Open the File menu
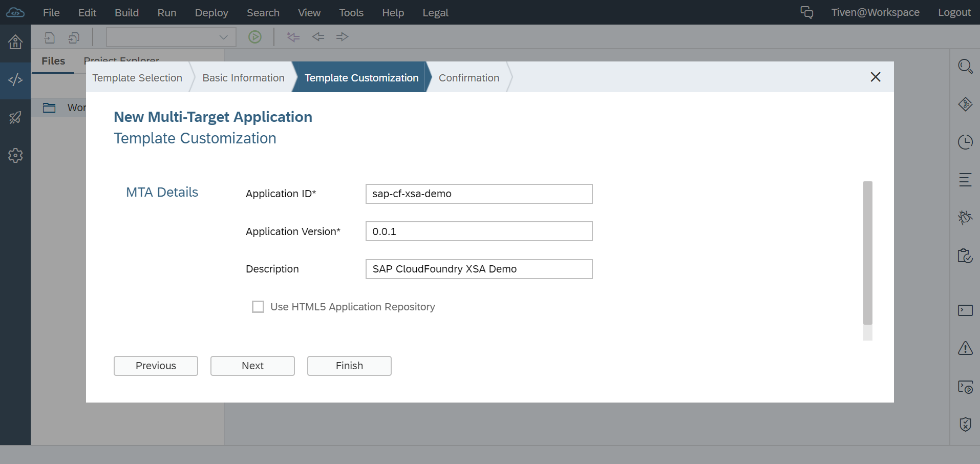This screenshot has width=980, height=464. click(51, 13)
